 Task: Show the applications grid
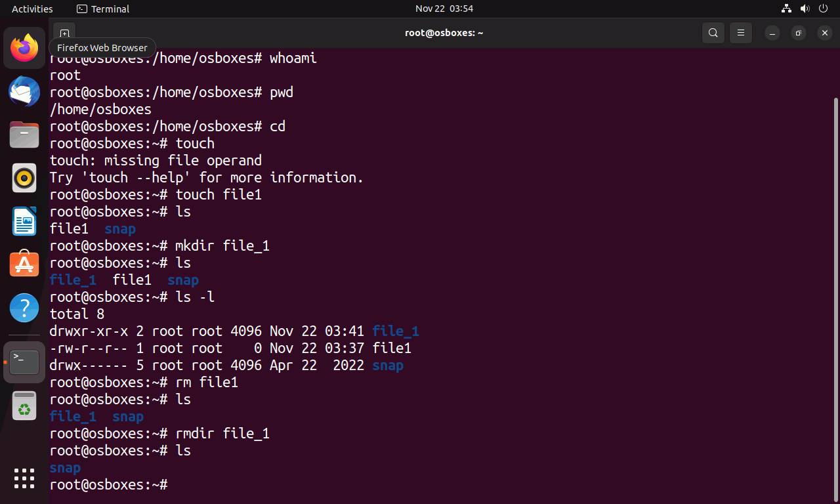click(x=24, y=478)
